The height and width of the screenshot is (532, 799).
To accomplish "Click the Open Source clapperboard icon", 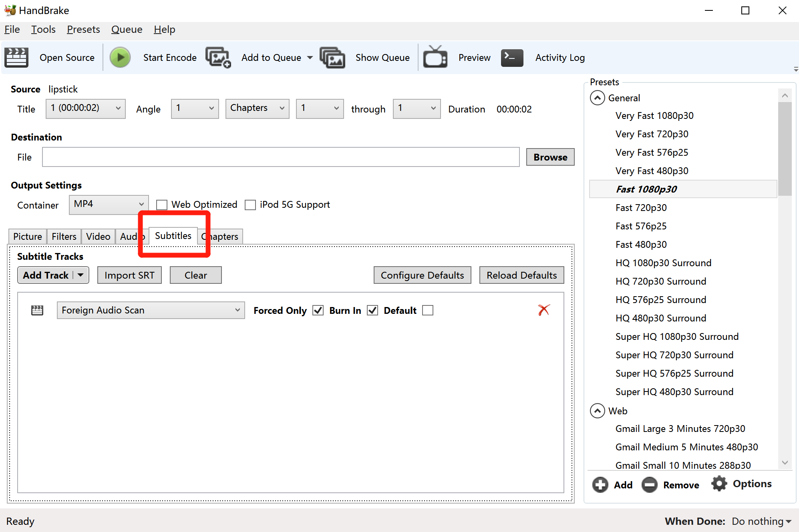I will pyautogui.click(x=16, y=58).
